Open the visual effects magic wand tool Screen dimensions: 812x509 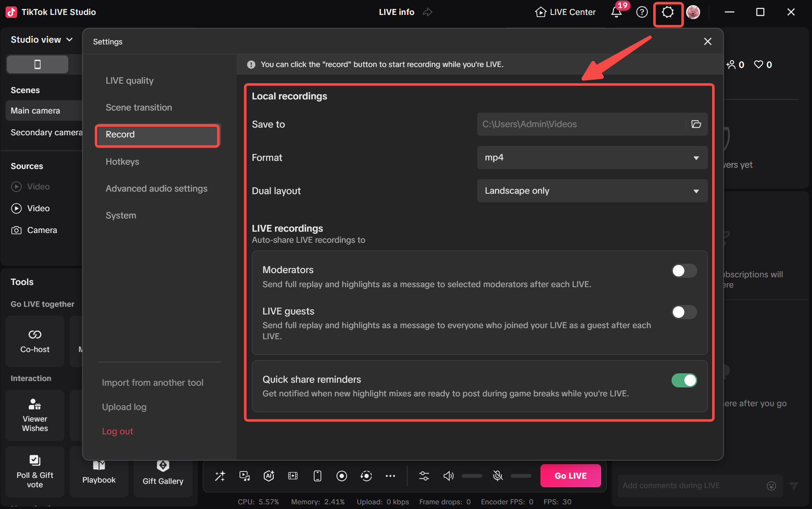[220, 476]
